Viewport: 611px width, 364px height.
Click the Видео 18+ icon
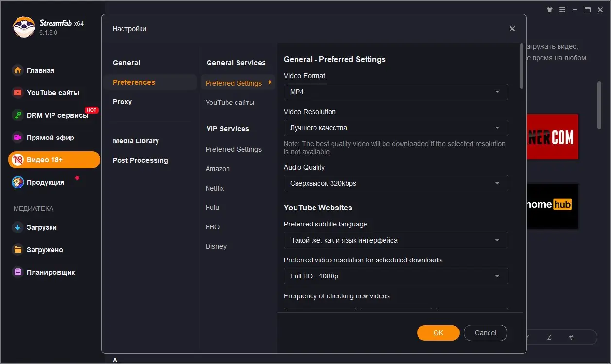pyautogui.click(x=18, y=159)
